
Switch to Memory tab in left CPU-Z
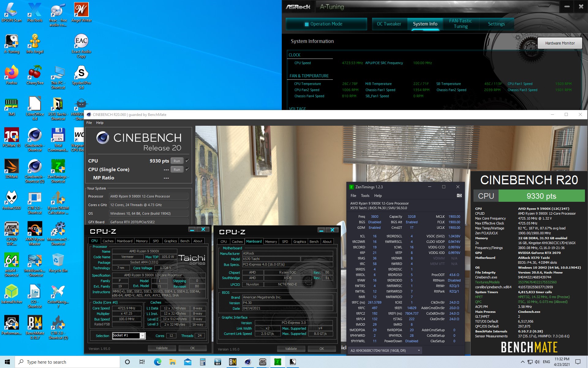(142, 241)
